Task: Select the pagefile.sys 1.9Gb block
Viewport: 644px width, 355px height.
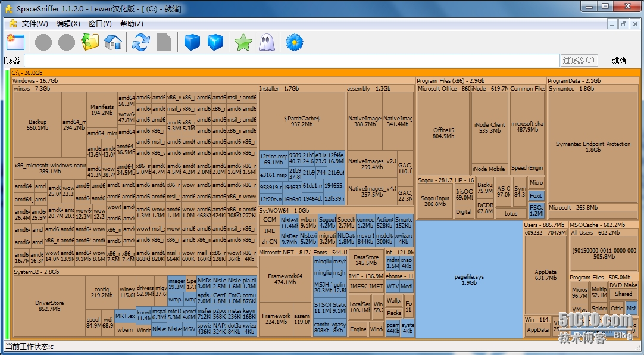Action: [x=470, y=279]
